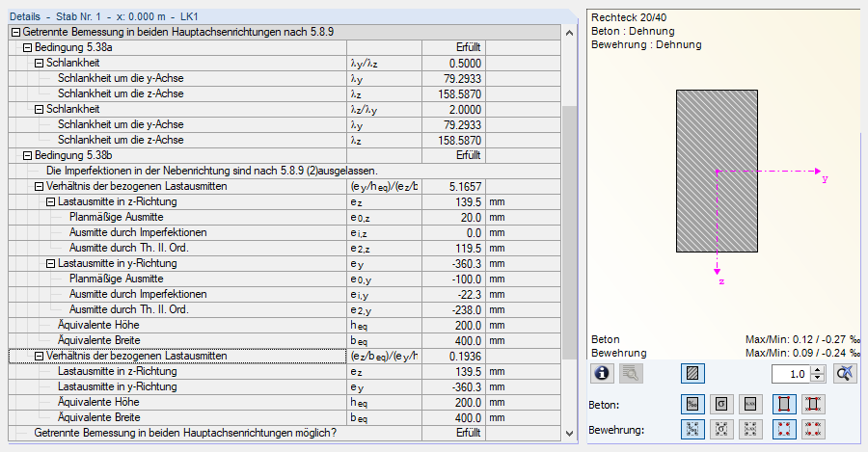Select 'Ausmitte durch Th. II. Ord.' e2,z row
This screenshot has height=452, width=868.
[285, 249]
